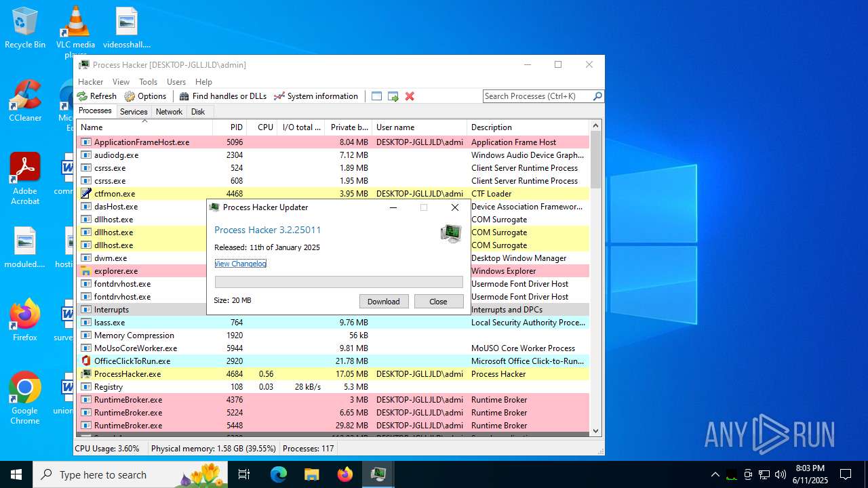Click the find window toolbar icon
The image size is (868, 488).
click(377, 96)
